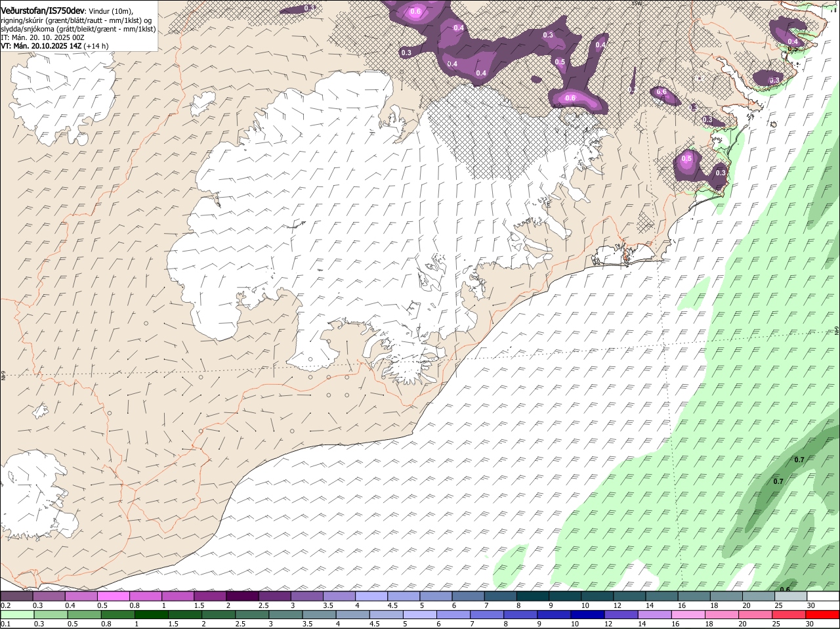Screen dimensions: 840x629
Task: Pick lower legend red swatch labeled 30
Action: point(823,615)
